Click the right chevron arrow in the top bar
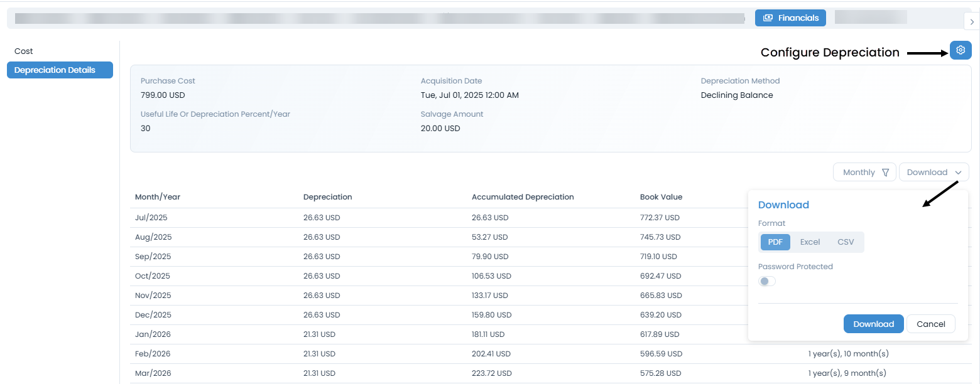980x384 pixels. (x=972, y=21)
